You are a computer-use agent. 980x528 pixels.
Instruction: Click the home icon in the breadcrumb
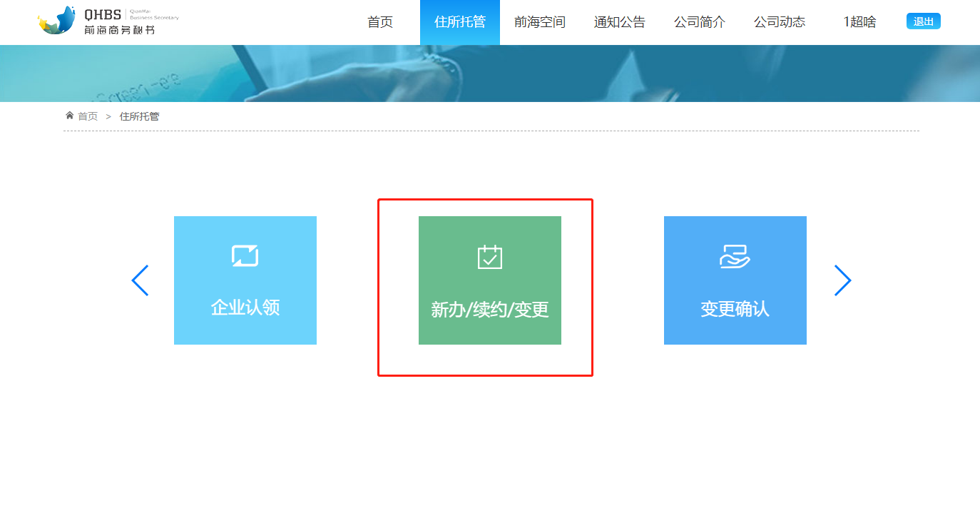(x=68, y=116)
